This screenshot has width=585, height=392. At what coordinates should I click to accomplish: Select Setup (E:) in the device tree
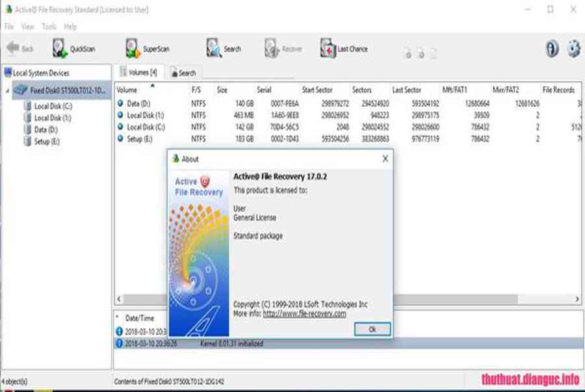46,141
